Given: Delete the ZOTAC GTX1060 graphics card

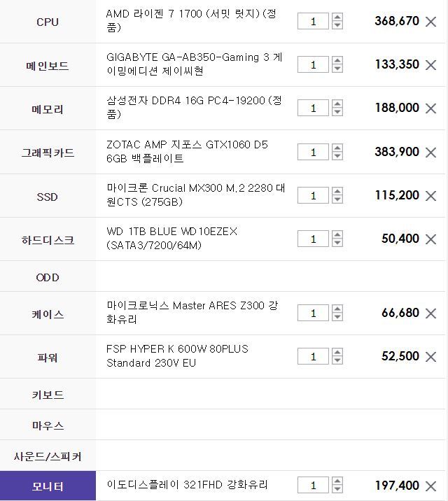Looking at the screenshot, I should pos(430,153).
